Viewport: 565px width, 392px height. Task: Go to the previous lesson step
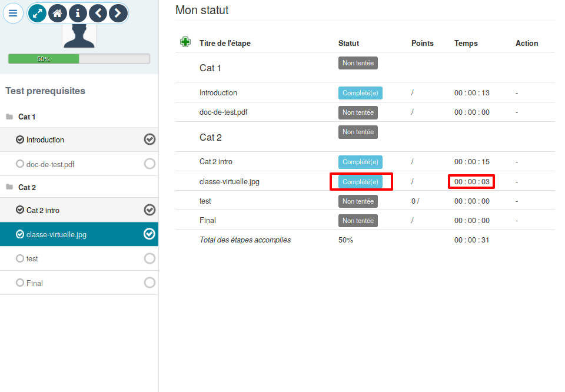98,13
